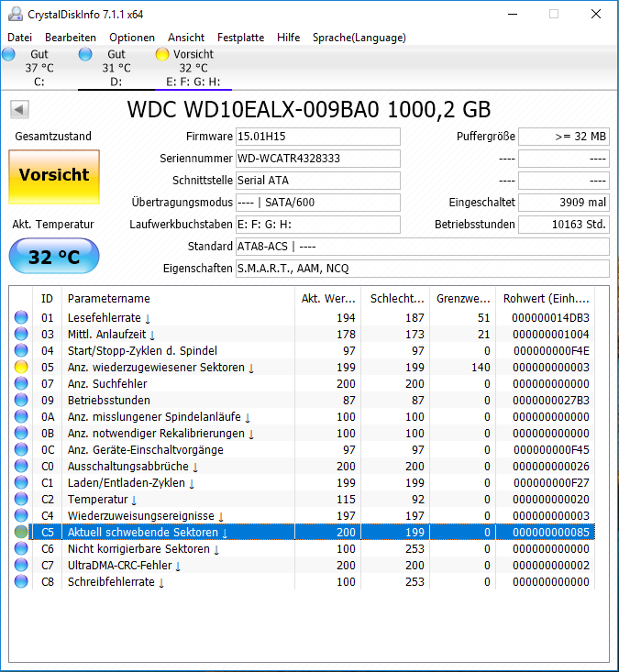The width and height of the screenshot is (619, 672).
Task: Switch to the D: drive tab
Action: (x=116, y=68)
